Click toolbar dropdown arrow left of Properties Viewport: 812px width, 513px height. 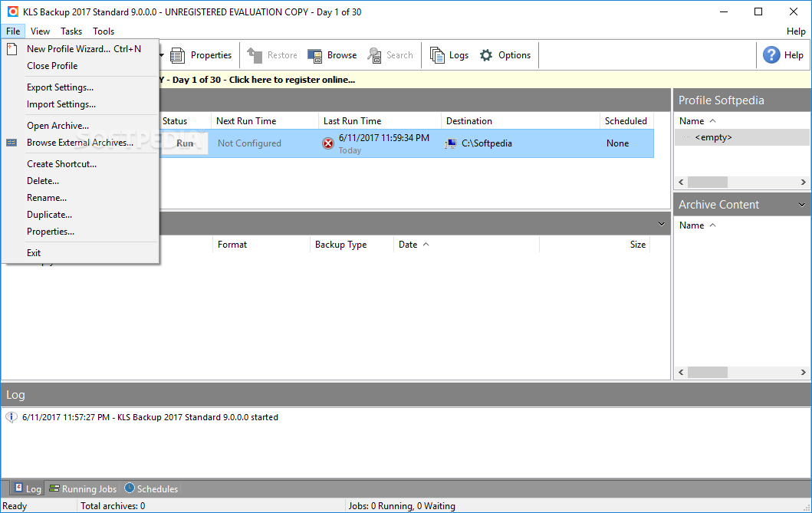pos(162,55)
